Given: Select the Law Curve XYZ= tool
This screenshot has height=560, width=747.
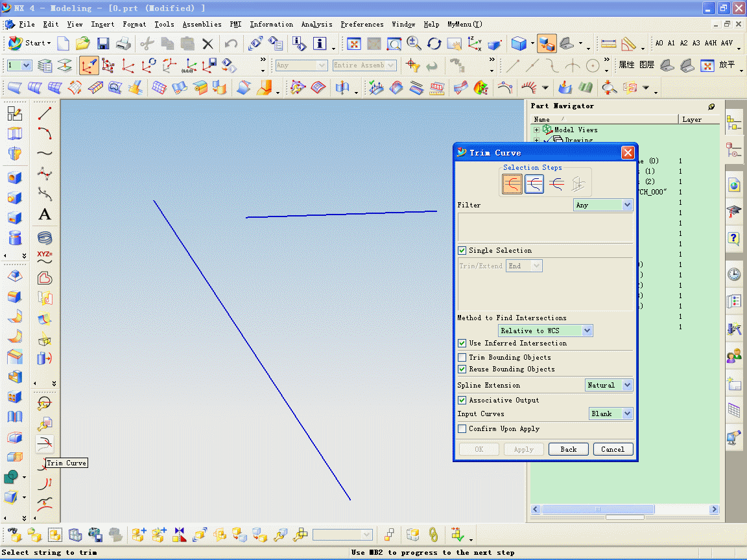Looking at the screenshot, I should (x=45, y=257).
